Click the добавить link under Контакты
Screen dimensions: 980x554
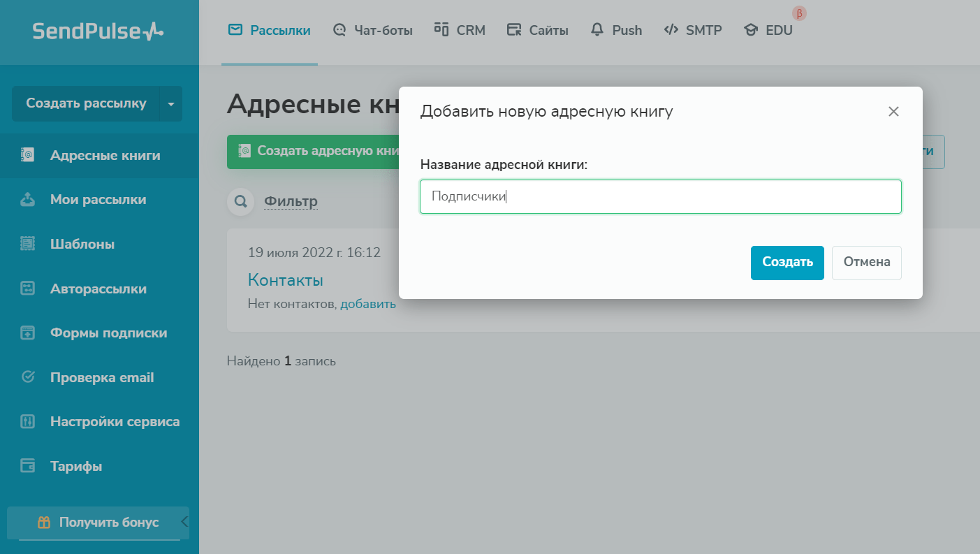368,304
